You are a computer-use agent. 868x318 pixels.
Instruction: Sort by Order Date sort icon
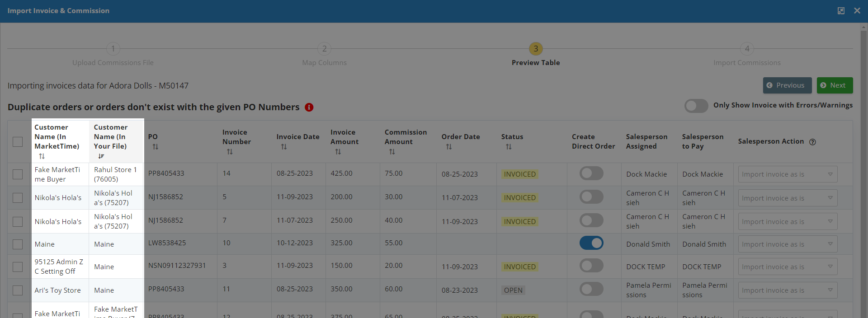point(449,147)
